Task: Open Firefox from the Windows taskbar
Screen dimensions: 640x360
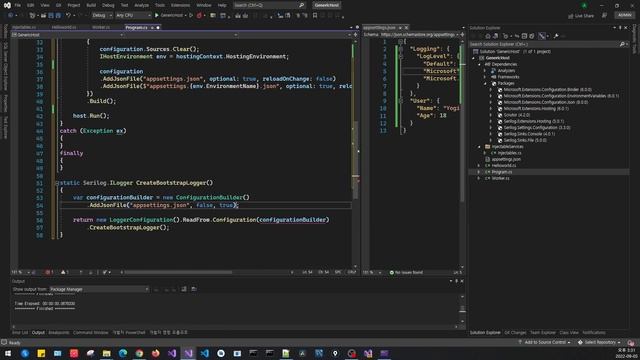Action: click(x=156, y=353)
